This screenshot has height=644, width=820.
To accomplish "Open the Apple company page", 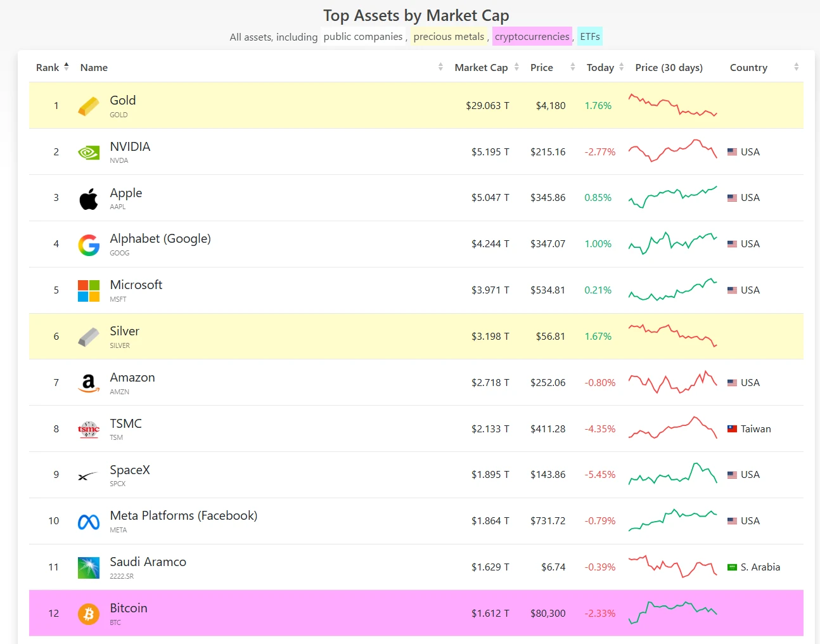I will click(126, 193).
